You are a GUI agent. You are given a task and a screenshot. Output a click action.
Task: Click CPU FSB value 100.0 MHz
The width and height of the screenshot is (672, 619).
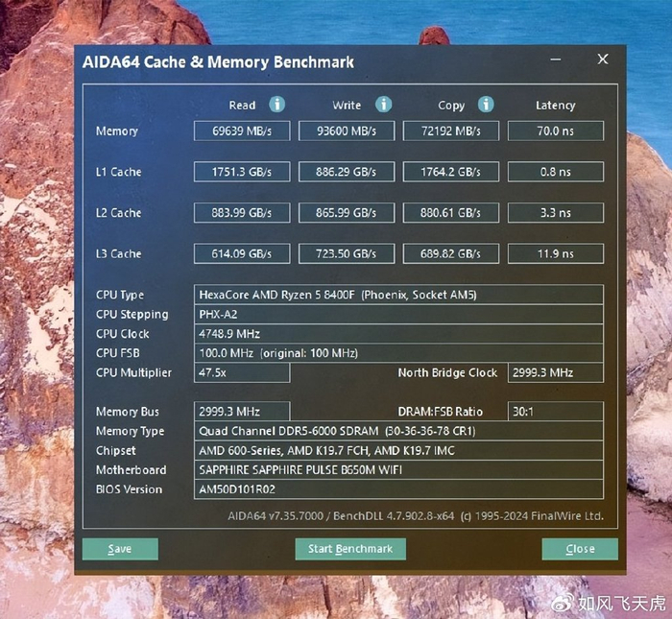[398, 353]
